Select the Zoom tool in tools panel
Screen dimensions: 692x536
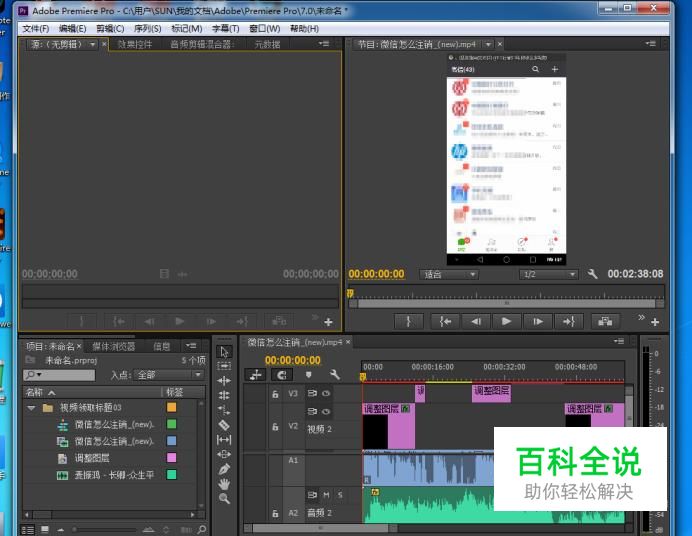224,499
